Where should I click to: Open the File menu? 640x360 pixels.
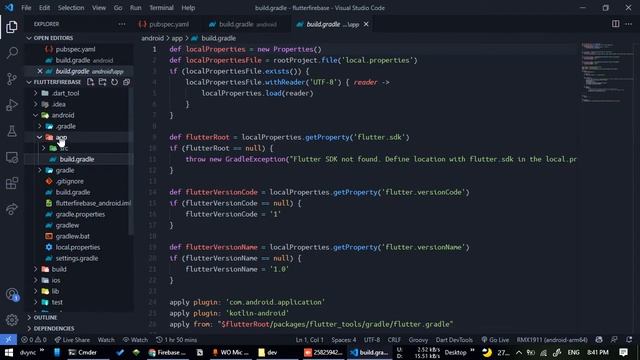coord(26,8)
